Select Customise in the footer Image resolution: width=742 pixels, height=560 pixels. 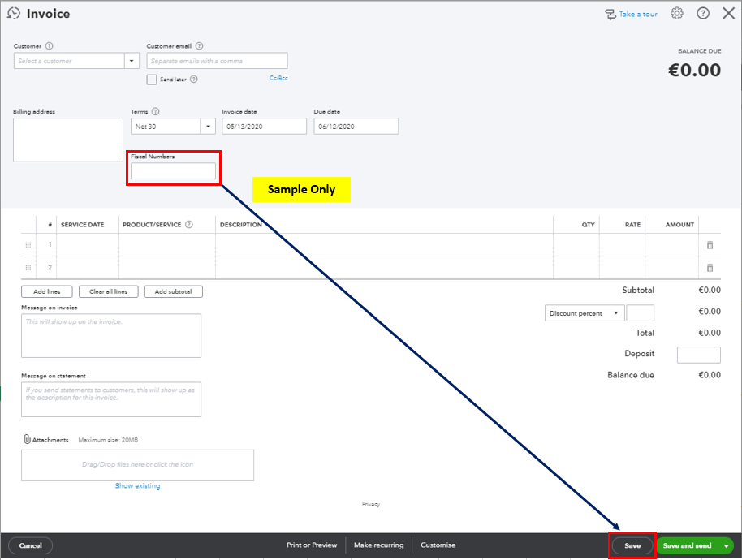click(438, 545)
